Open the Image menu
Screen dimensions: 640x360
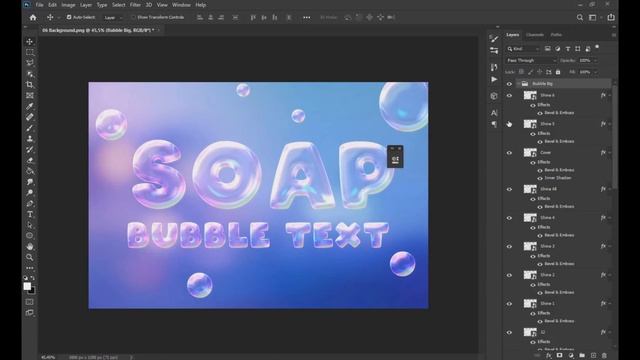(68, 5)
